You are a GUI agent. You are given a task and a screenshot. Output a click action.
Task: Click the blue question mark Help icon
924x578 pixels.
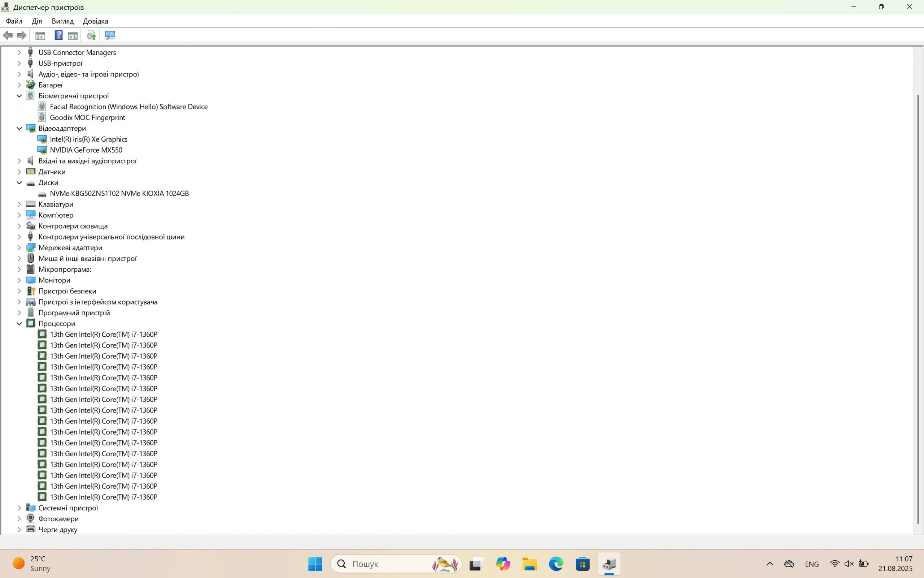click(x=58, y=35)
